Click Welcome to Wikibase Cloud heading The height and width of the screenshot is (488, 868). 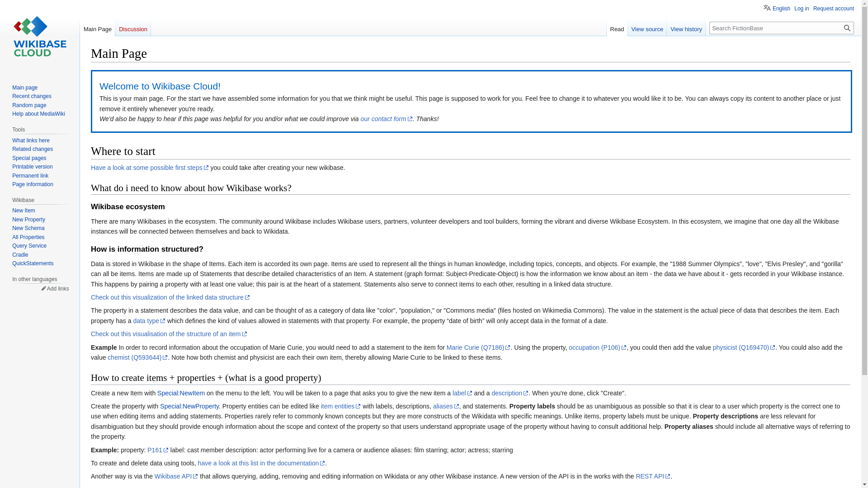160,86
